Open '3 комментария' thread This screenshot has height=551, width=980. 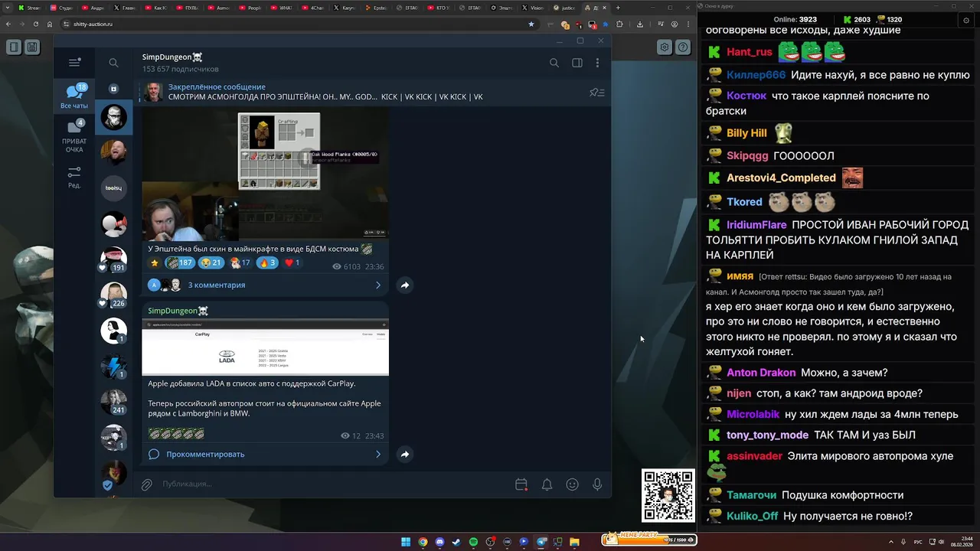[x=217, y=285]
